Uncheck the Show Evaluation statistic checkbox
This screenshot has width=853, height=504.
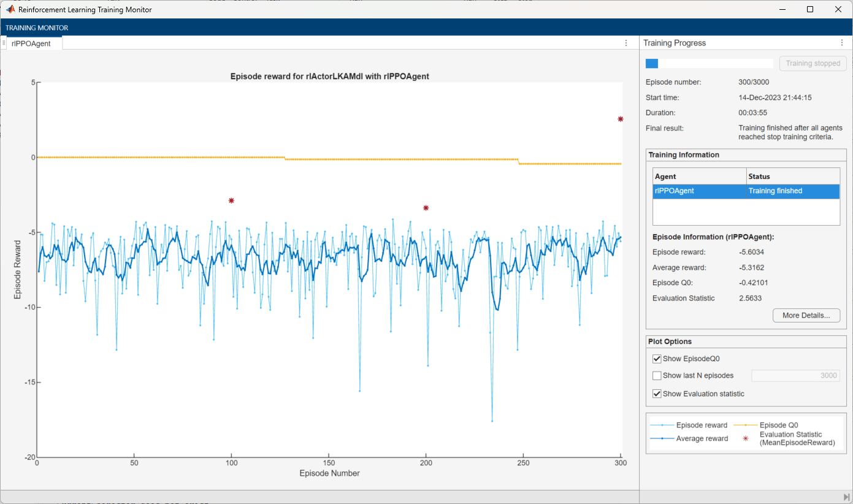click(x=657, y=394)
